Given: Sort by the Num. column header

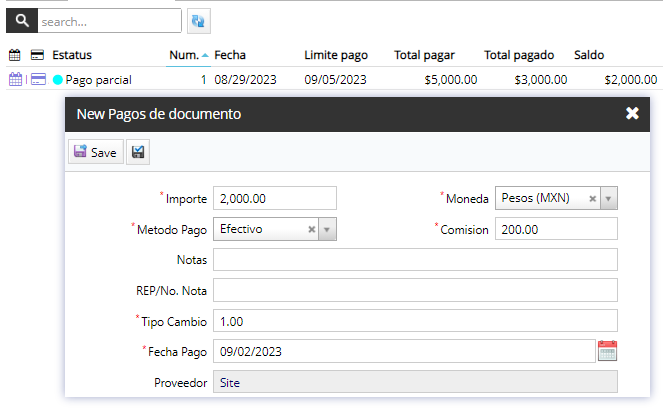Looking at the screenshot, I should 184,55.
